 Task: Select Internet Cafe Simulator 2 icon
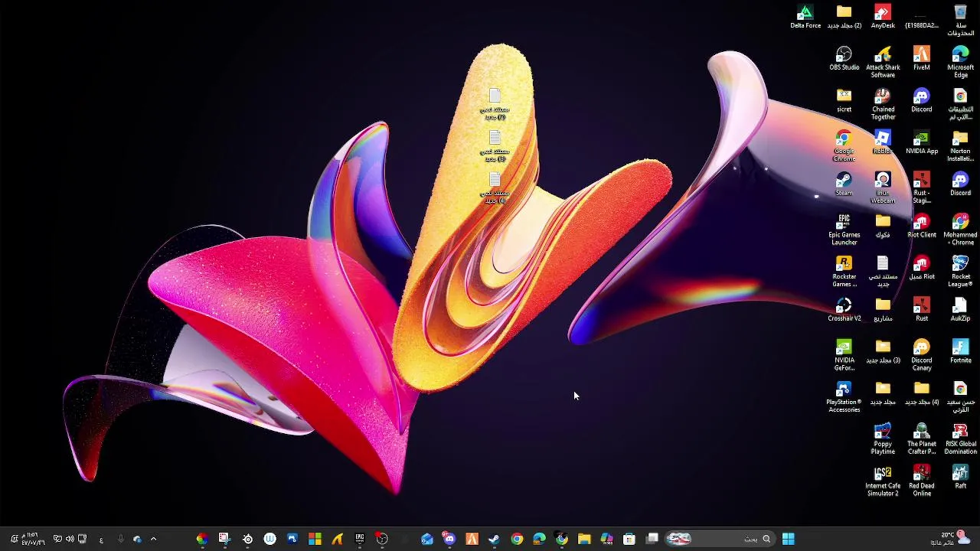883,482
